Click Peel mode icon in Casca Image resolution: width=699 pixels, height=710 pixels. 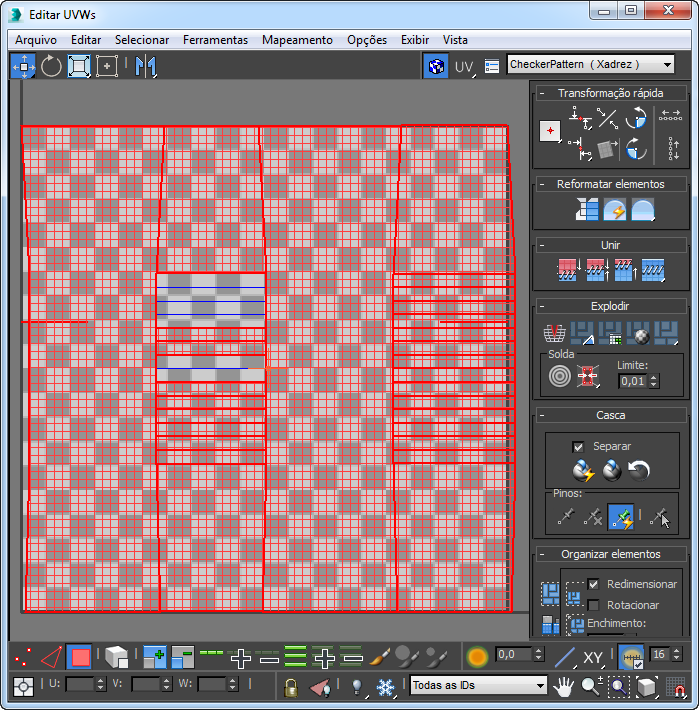pyautogui.click(x=612, y=470)
